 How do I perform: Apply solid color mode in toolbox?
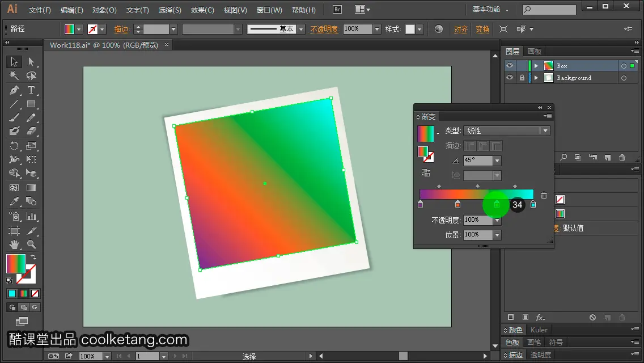coord(12,294)
